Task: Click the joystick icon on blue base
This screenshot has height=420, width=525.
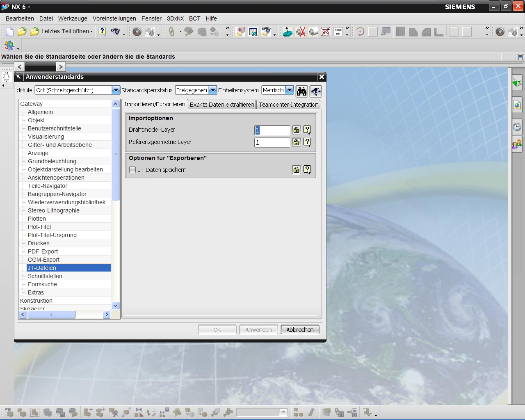Action: (x=288, y=32)
